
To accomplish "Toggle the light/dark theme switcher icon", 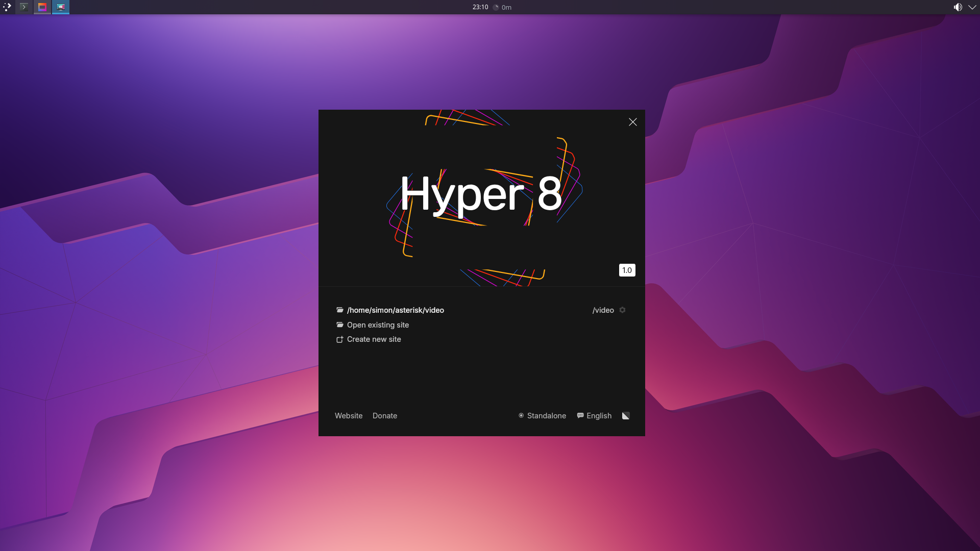I will (x=626, y=415).
